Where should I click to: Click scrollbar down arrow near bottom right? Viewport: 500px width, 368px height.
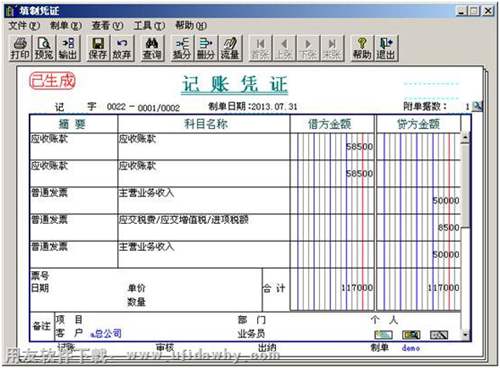pos(466,334)
